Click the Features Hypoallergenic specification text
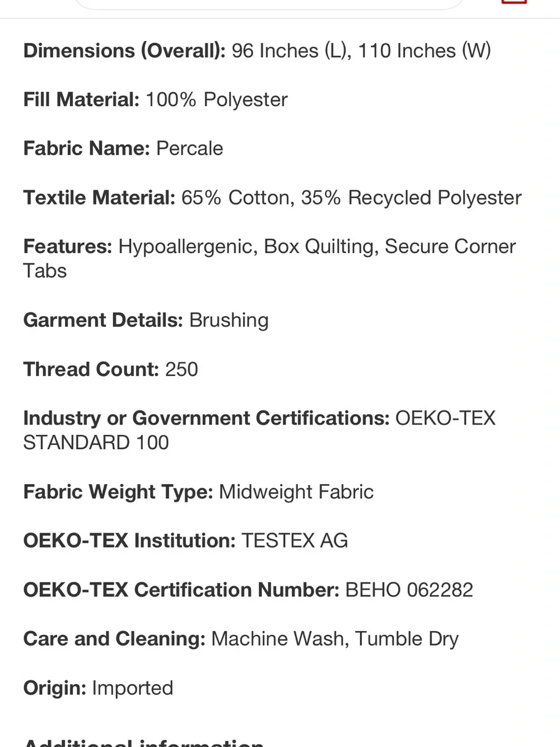This screenshot has width=560, height=747. [269, 258]
